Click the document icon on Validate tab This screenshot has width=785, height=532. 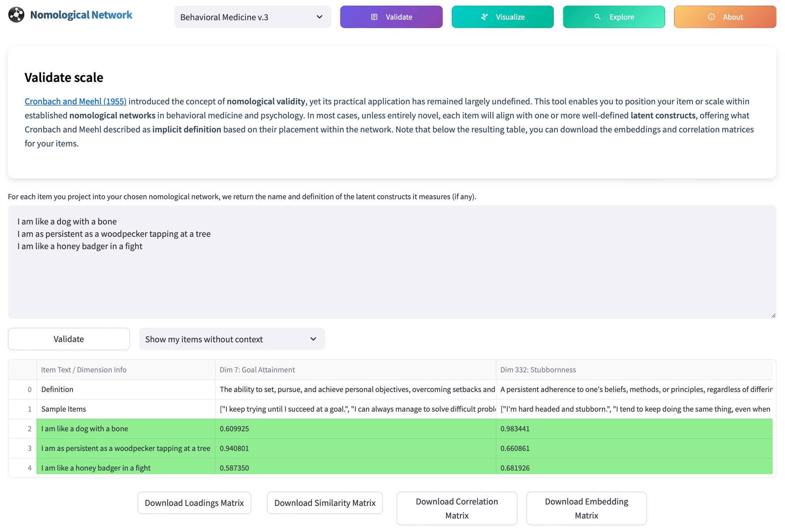pos(374,17)
